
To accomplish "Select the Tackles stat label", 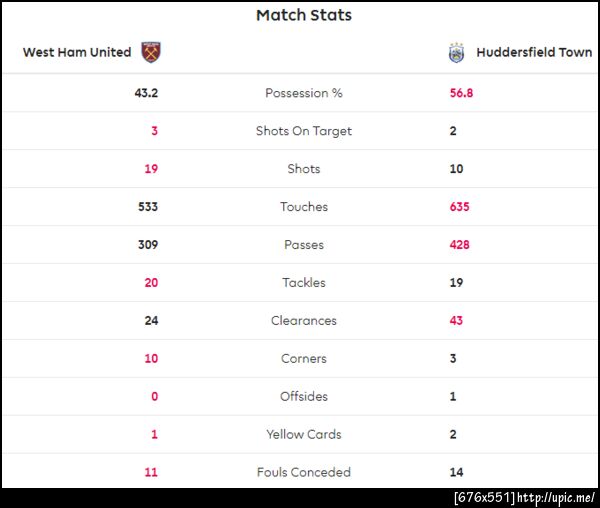I will (304, 283).
